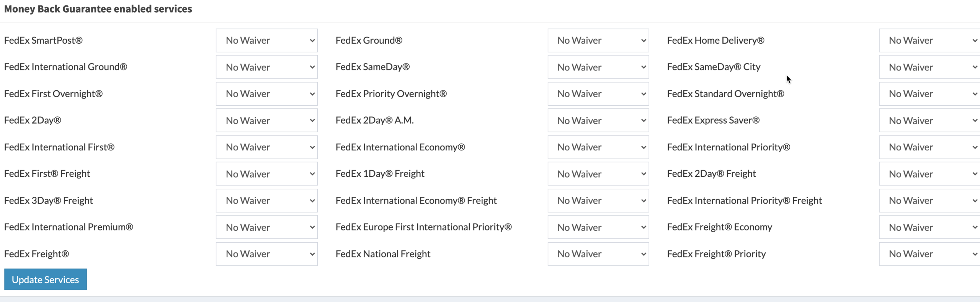The image size is (980, 302).
Task: Open the FedEx SmartPost waiver dropdown
Action: 267,40
